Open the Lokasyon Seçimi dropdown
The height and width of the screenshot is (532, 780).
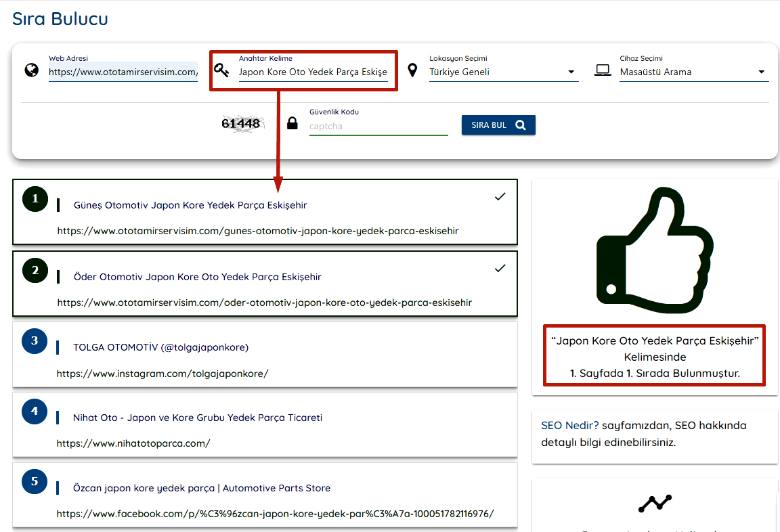coord(503,72)
